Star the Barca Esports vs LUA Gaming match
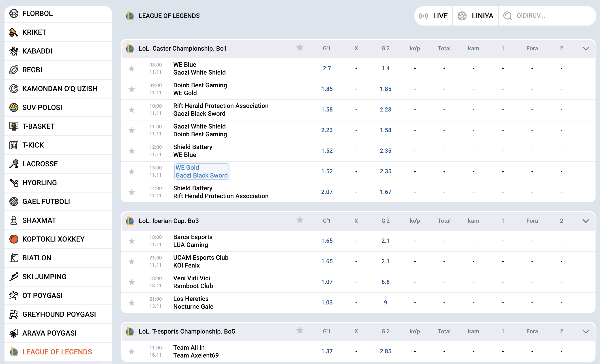The width and height of the screenshot is (600, 364). coord(132,241)
